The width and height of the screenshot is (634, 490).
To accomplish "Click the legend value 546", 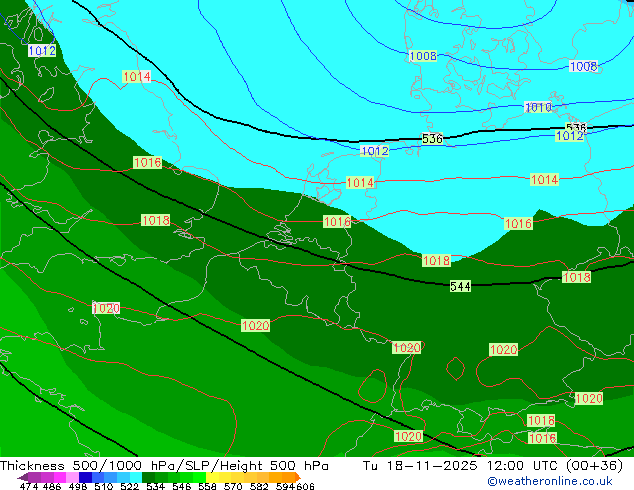I will [x=182, y=486].
